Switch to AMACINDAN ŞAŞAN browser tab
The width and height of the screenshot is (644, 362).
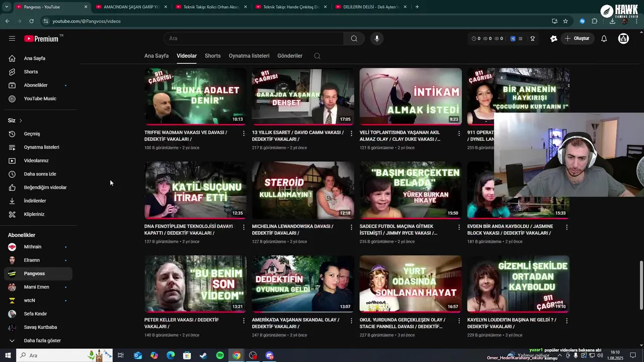click(131, 7)
